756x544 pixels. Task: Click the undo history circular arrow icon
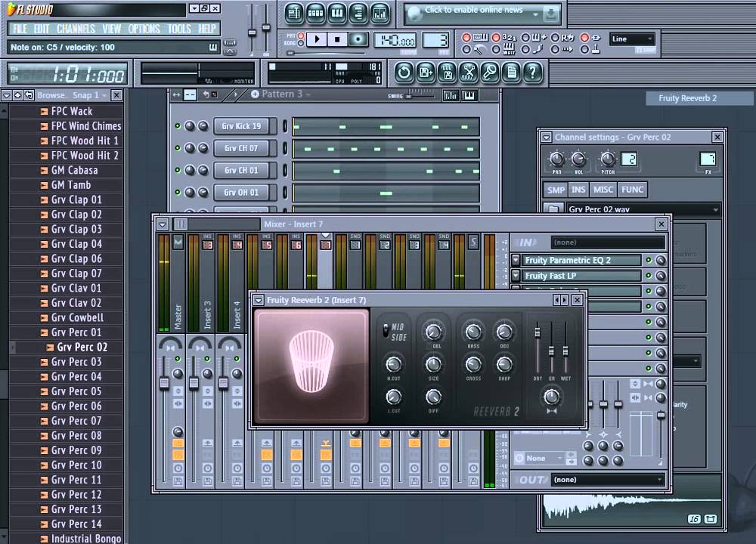(404, 73)
